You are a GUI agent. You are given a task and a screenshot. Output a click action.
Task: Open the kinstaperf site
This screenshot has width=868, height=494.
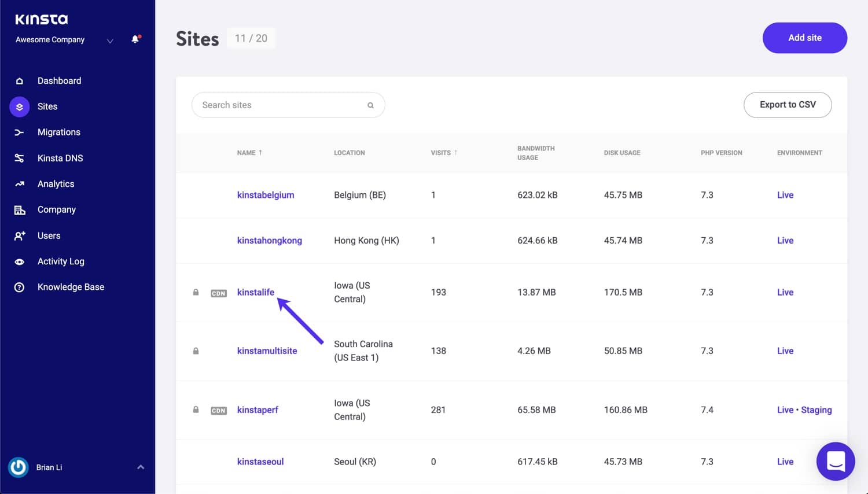pos(258,410)
